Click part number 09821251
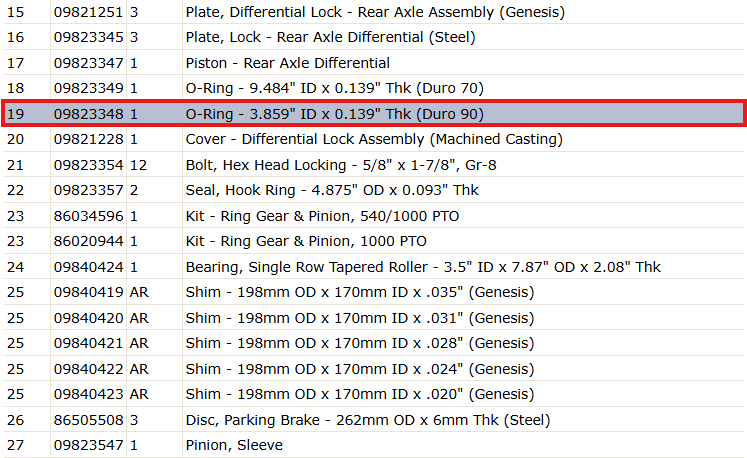This screenshot has height=458, width=747. pos(88,12)
